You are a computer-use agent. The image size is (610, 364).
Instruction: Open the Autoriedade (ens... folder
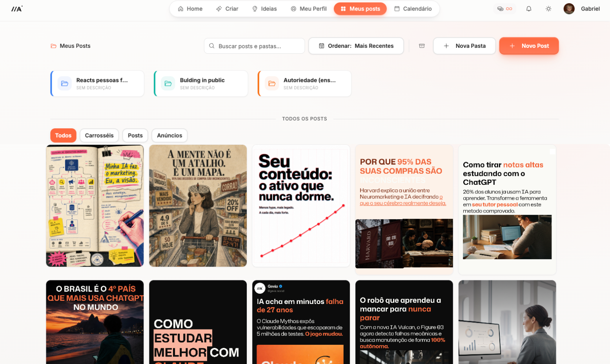click(304, 84)
